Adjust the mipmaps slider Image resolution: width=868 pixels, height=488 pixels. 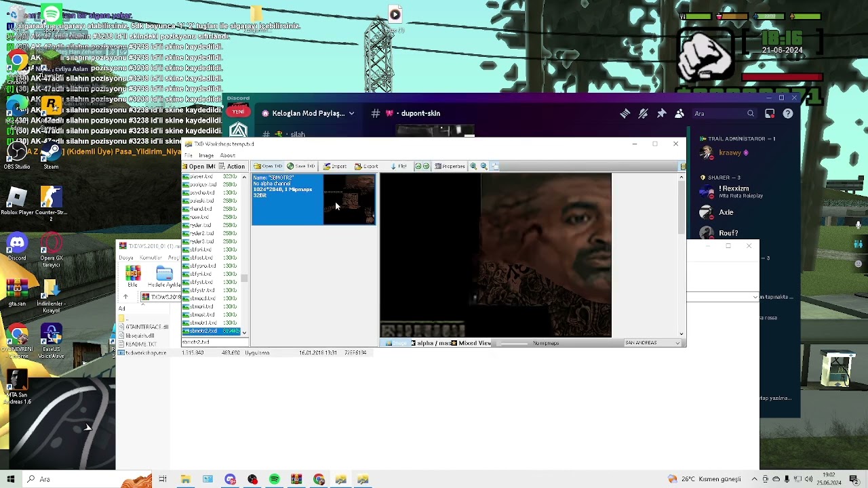coord(514,343)
